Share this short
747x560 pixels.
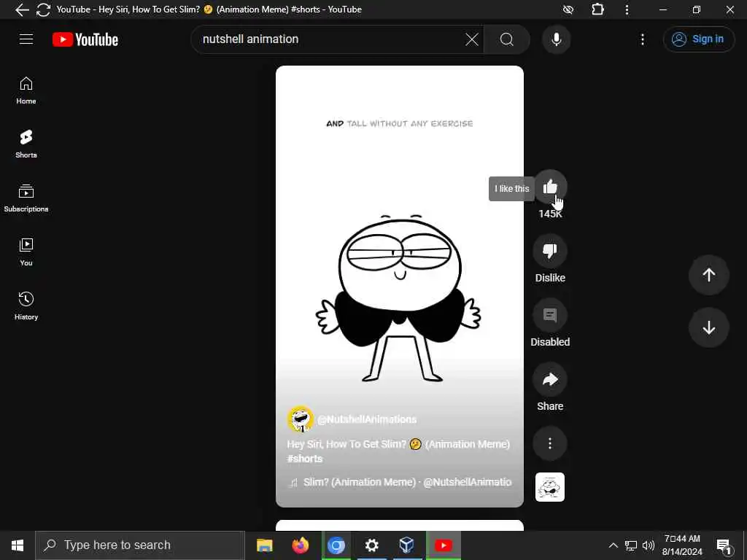point(550,379)
